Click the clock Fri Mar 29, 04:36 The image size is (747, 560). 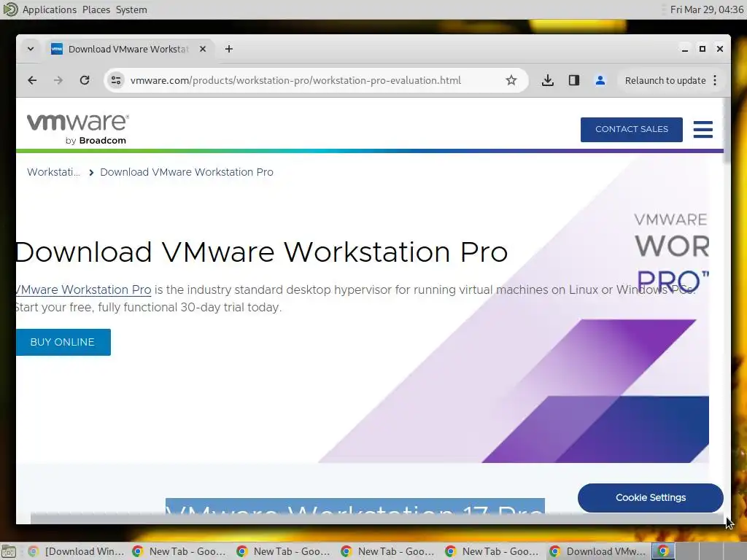tap(706, 9)
